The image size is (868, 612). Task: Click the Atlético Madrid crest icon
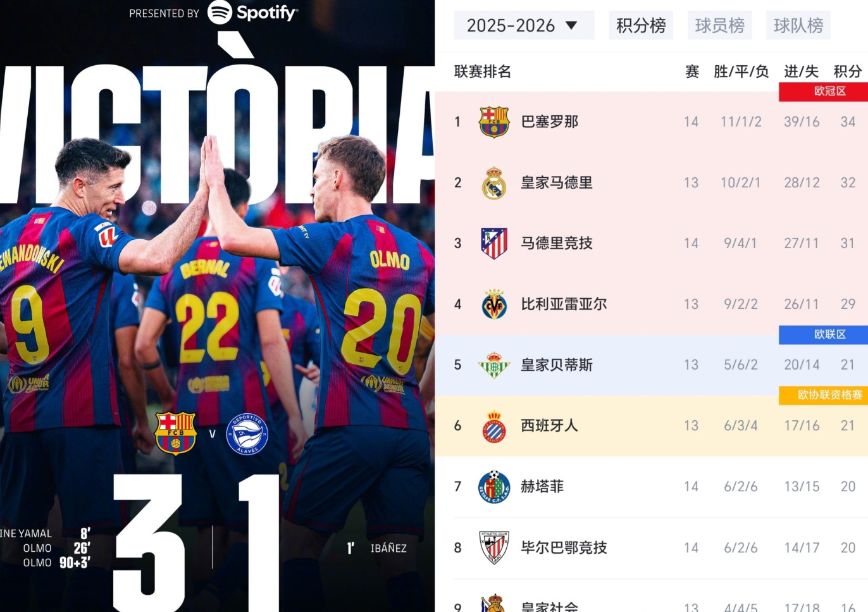[494, 244]
